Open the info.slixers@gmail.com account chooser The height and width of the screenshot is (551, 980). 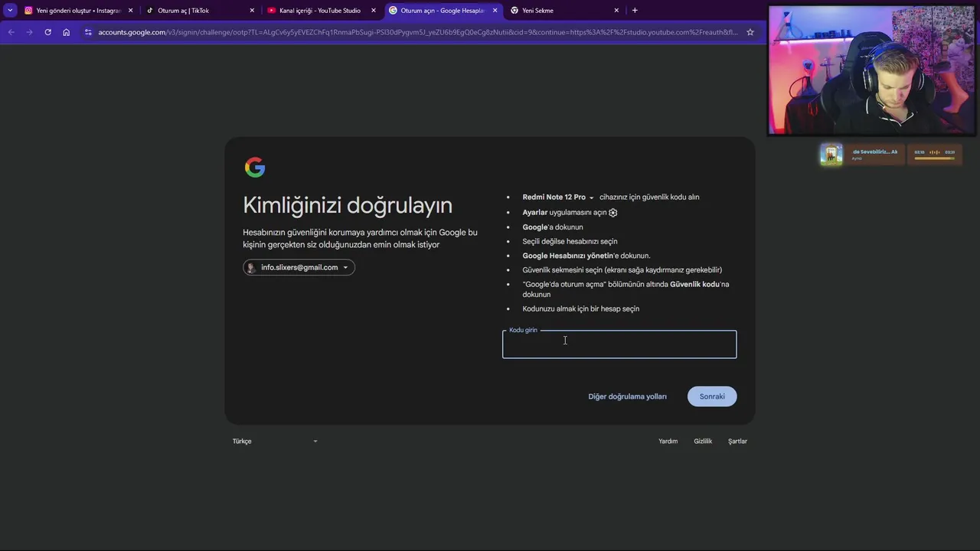pos(299,267)
